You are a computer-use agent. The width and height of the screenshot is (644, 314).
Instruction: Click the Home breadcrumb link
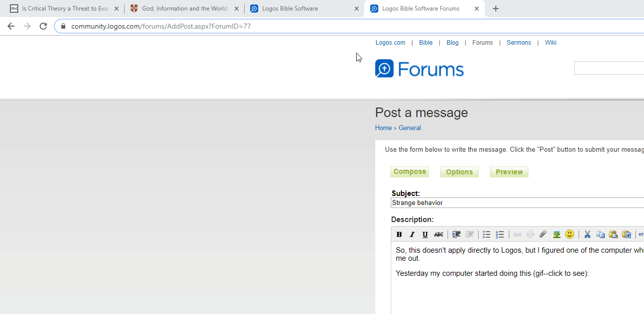pyautogui.click(x=383, y=128)
